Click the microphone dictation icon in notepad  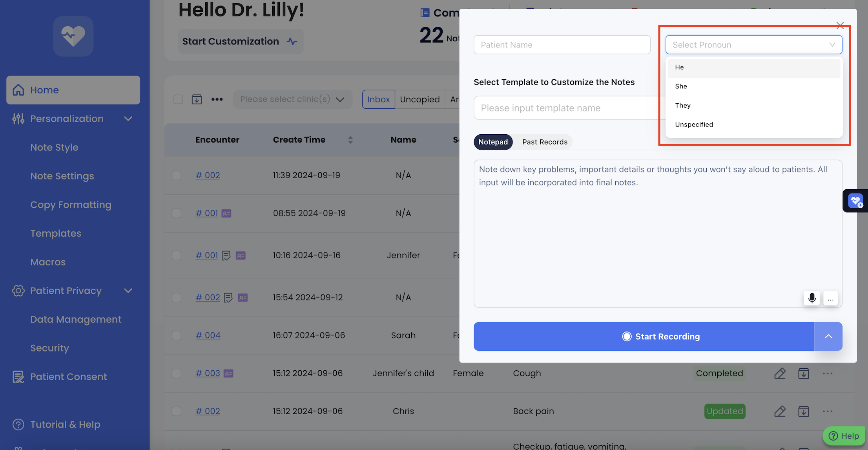pyautogui.click(x=811, y=298)
